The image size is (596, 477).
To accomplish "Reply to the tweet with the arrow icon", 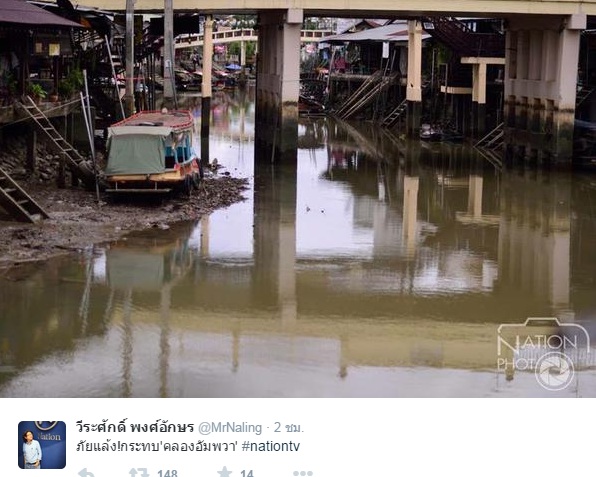I will click(86, 473).
